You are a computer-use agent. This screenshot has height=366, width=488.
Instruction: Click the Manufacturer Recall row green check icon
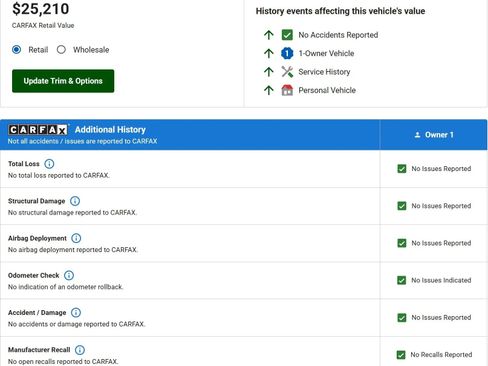(x=401, y=355)
